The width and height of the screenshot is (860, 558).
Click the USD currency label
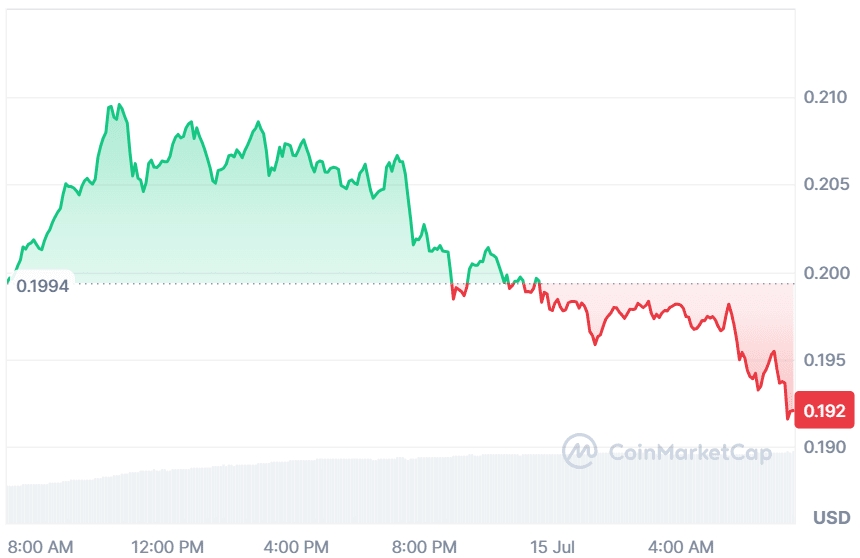click(831, 518)
